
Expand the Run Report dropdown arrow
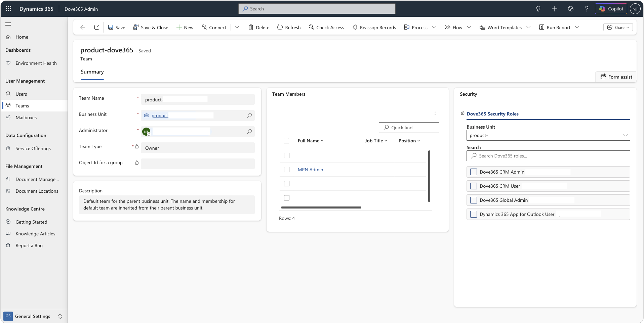577,27
